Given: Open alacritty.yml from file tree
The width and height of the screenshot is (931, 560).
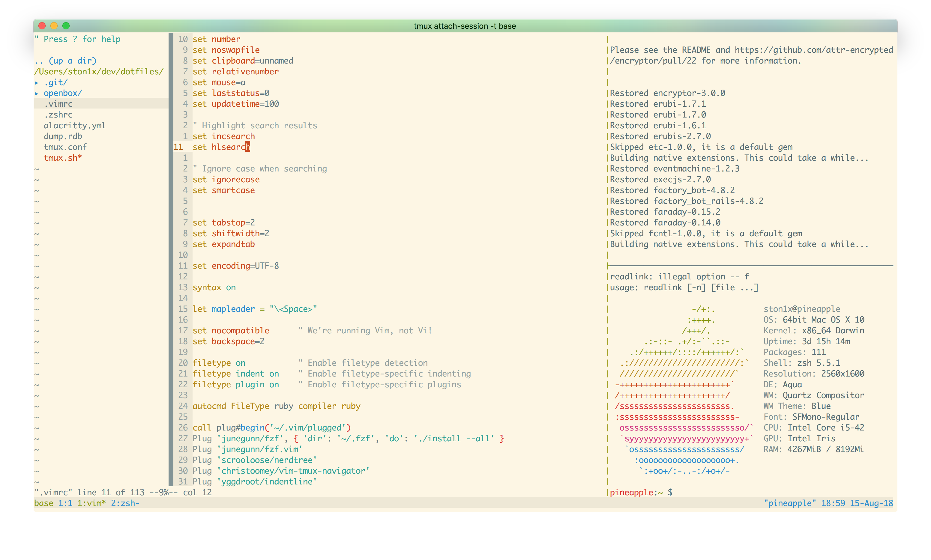Looking at the screenshot, I should 74,126.
